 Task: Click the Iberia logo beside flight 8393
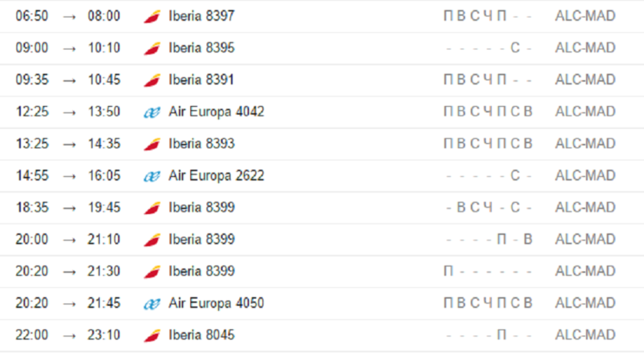(152, 144)
